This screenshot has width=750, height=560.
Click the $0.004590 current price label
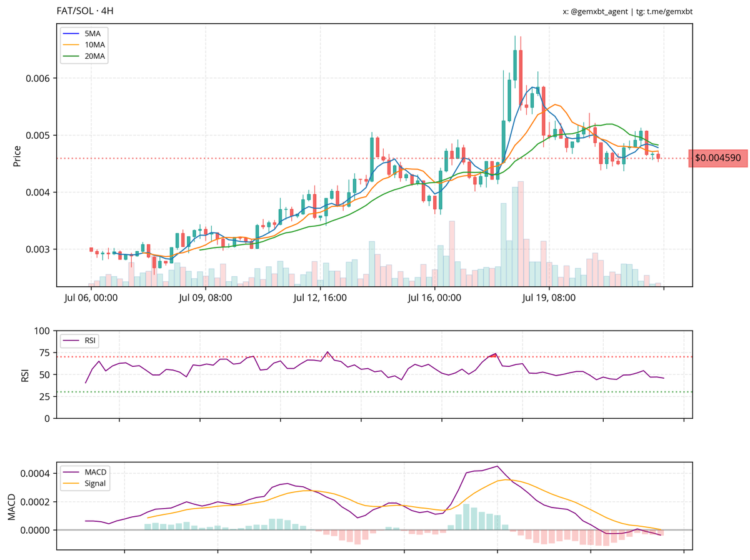click(717, 158)
